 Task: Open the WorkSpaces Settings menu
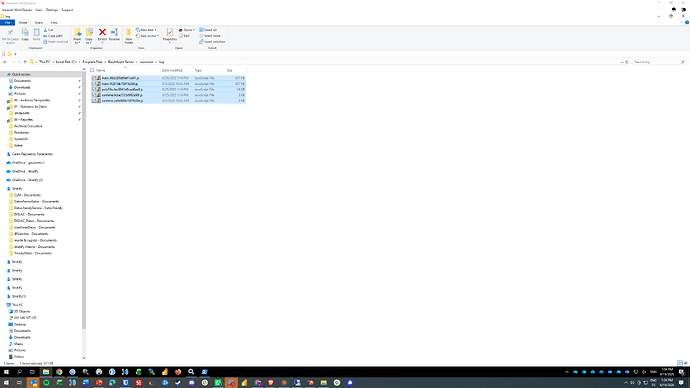(x=52, y=10)
